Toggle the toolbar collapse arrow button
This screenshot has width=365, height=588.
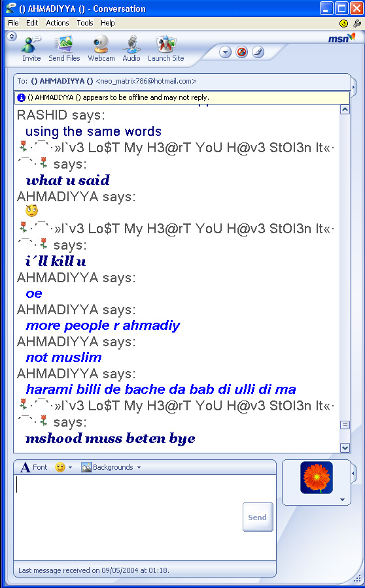tap(12, 37)
